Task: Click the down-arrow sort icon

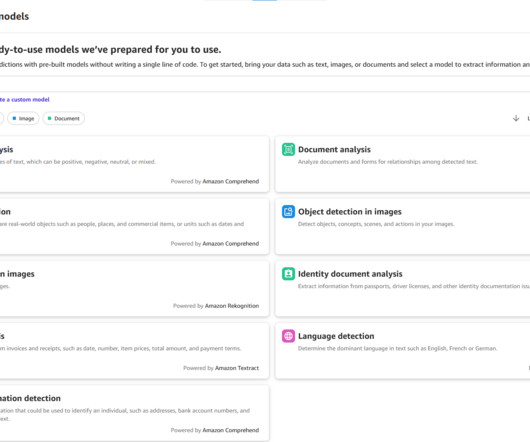Action: click(x=516, y=118)
